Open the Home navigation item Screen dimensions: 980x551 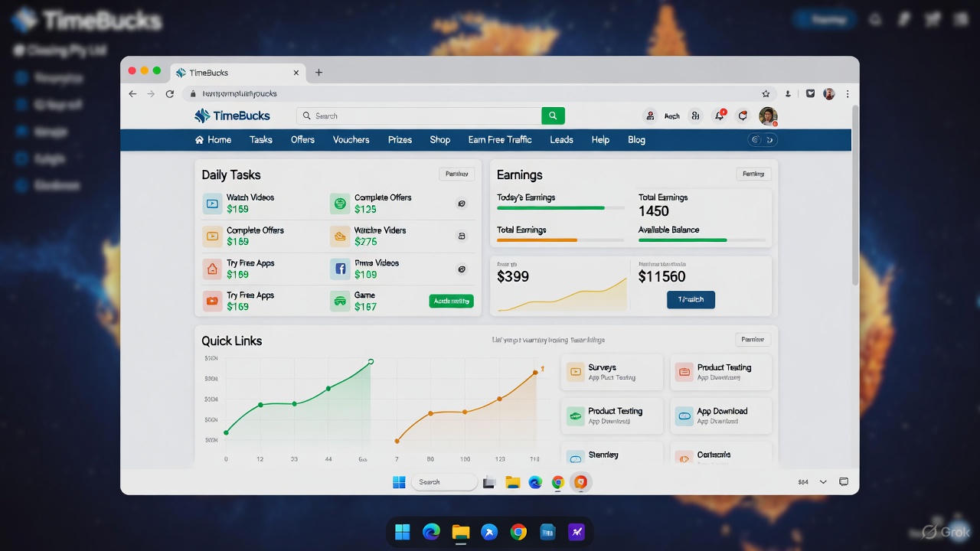coord(213,140)
